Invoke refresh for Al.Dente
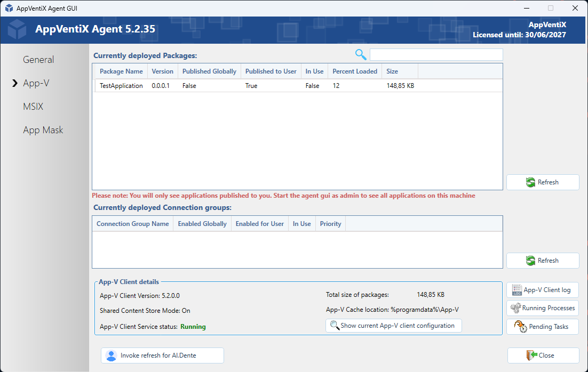 click(x=162, y=355)
